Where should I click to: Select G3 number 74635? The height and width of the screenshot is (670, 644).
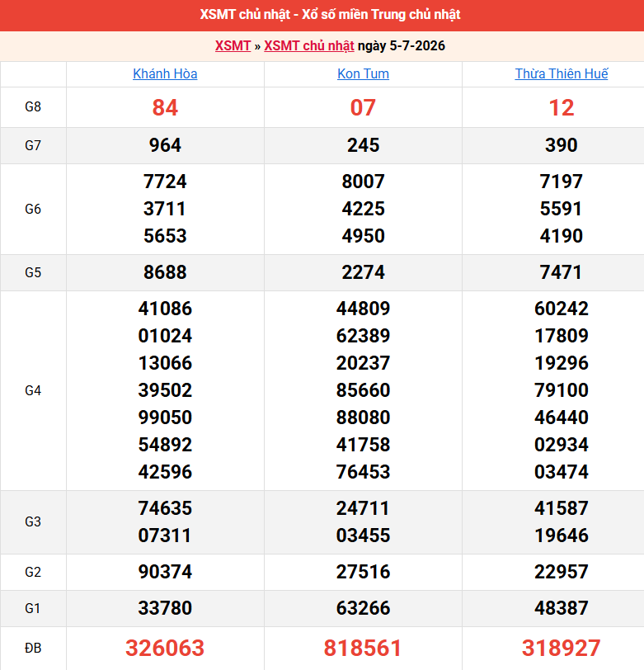click(165, 508)
